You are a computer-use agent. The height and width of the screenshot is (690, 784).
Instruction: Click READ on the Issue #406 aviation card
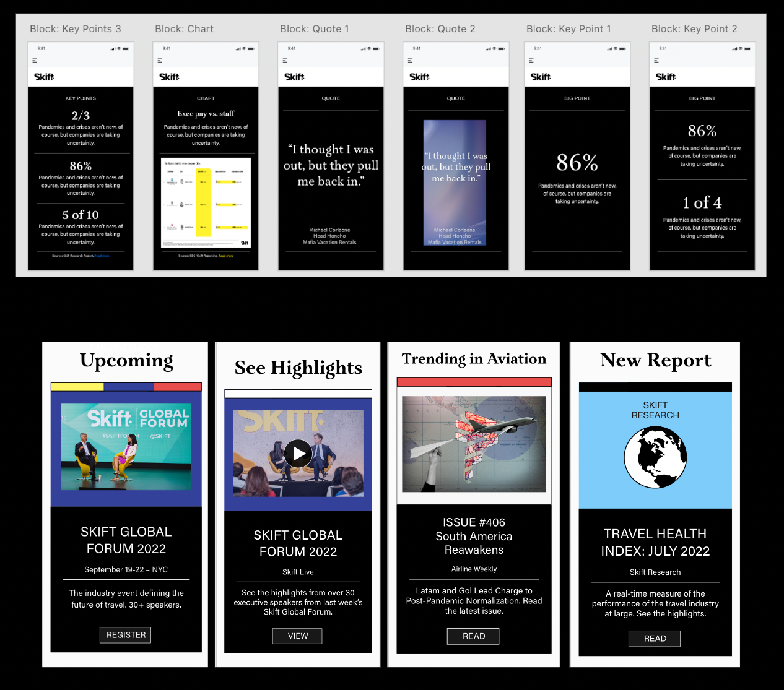[x=473, y=636]
